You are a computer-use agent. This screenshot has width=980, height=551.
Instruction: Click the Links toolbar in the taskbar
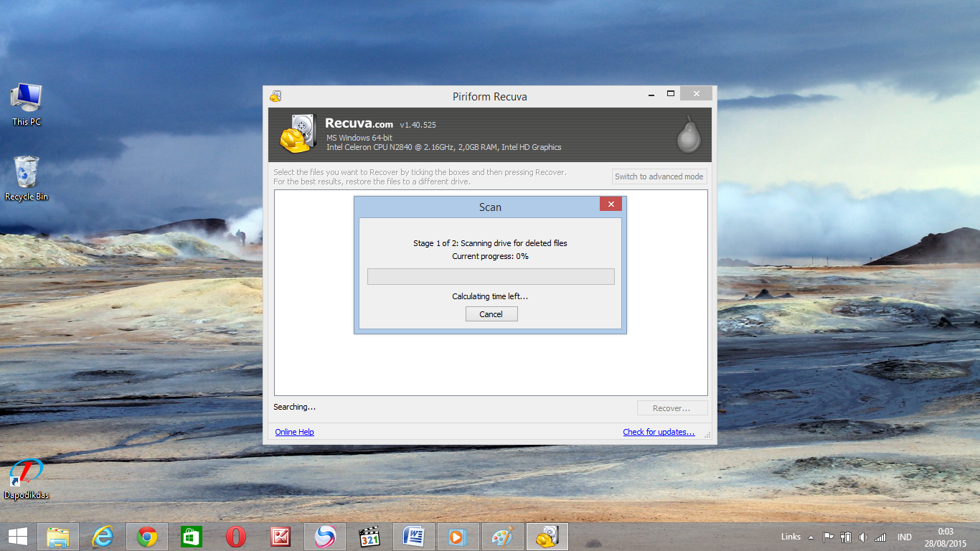[791, 537]
